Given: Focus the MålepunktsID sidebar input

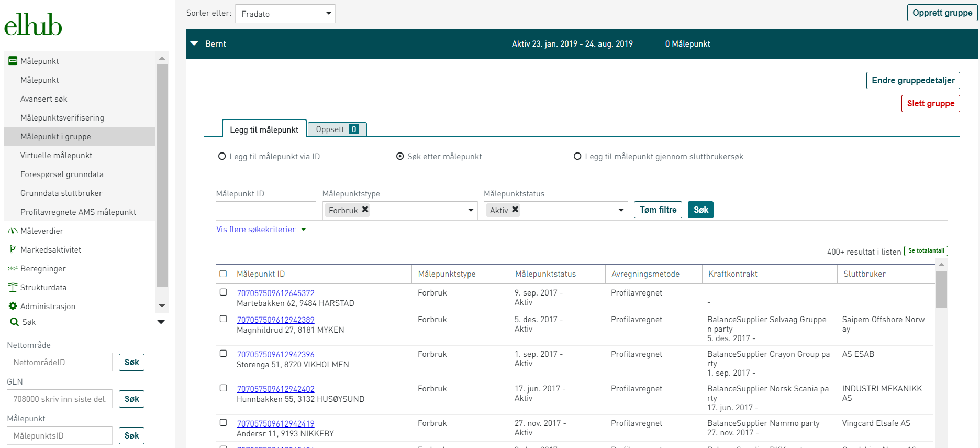Looking at the screenshot, I should [x=60, y=435].
